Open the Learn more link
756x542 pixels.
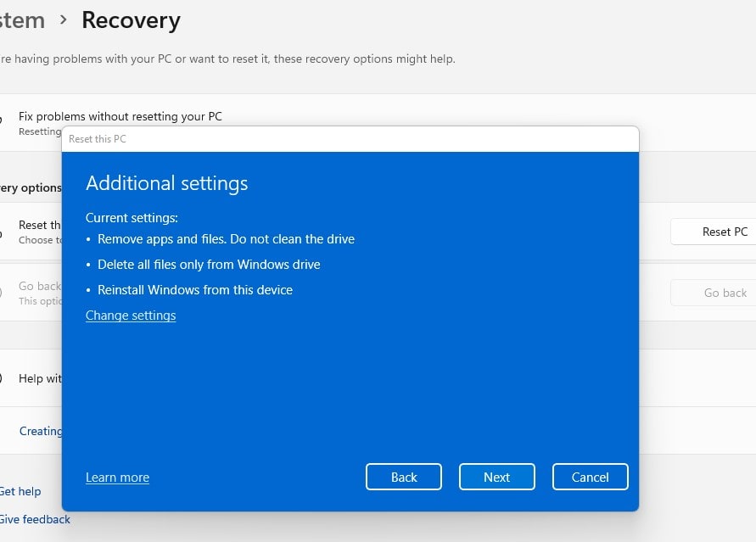(x=117, y=478)
